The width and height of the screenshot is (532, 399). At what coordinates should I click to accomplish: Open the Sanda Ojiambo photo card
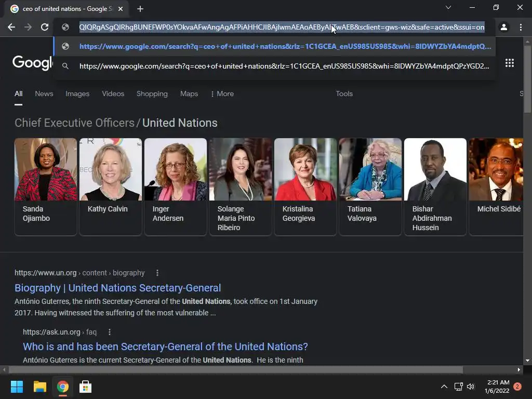tap(46, 187)
